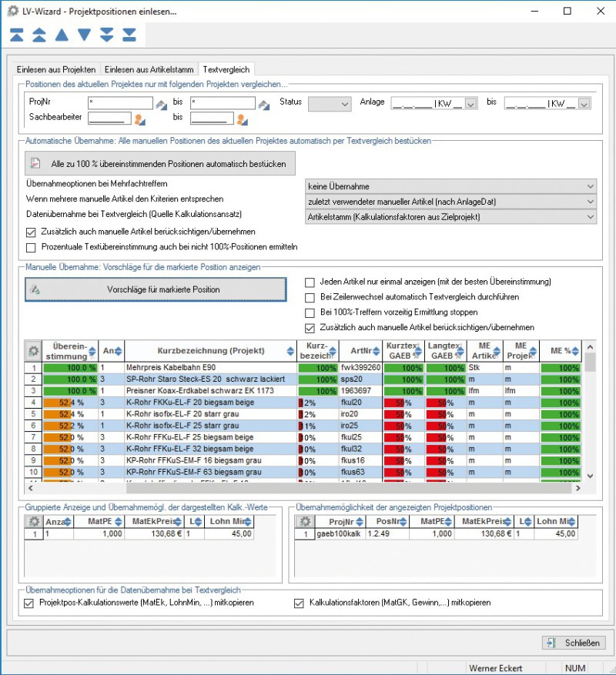Open project lookup icon next to second ProjNr field

(x=263, y=104)
